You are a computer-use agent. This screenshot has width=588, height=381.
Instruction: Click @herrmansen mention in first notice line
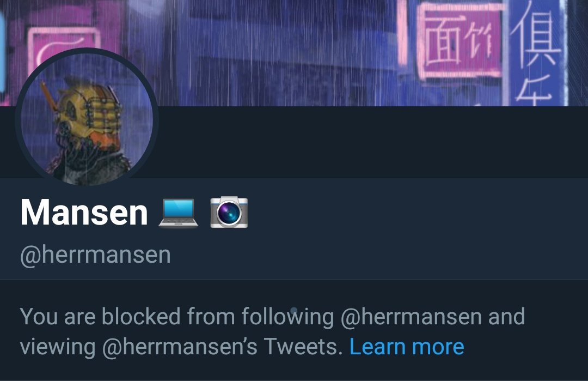[411, 317]
